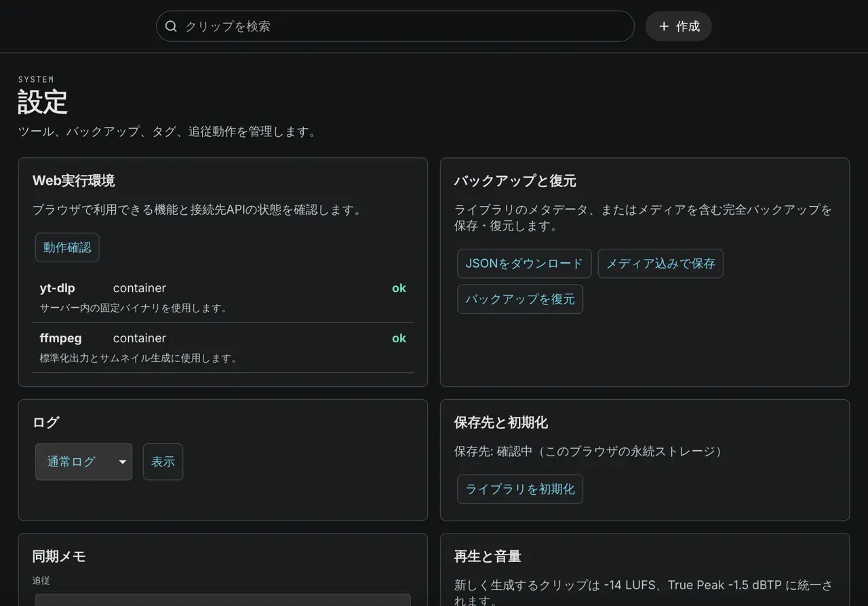Select the yt-dlp tool name text

point(57,288)
